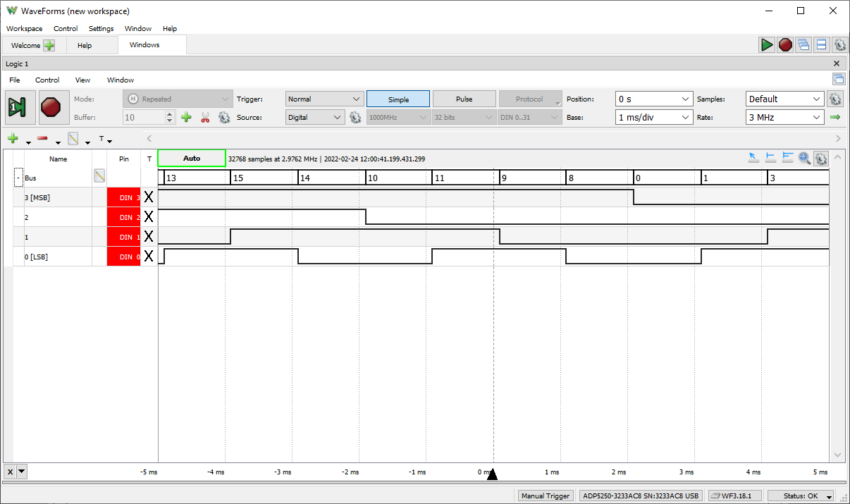The height and width of the screenshot is (504, 850).
Task: Collapse the Bus row expander
Action: click(x=19, y=178)
